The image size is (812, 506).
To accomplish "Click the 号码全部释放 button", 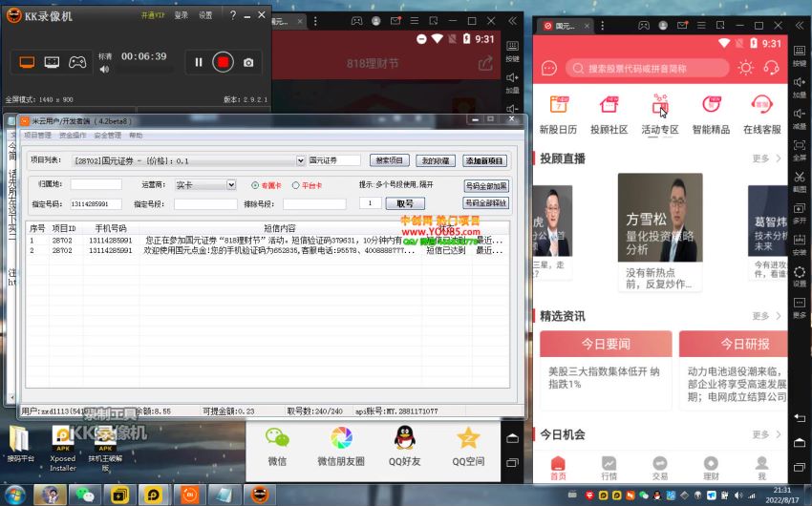I will [x=485, y=202].
